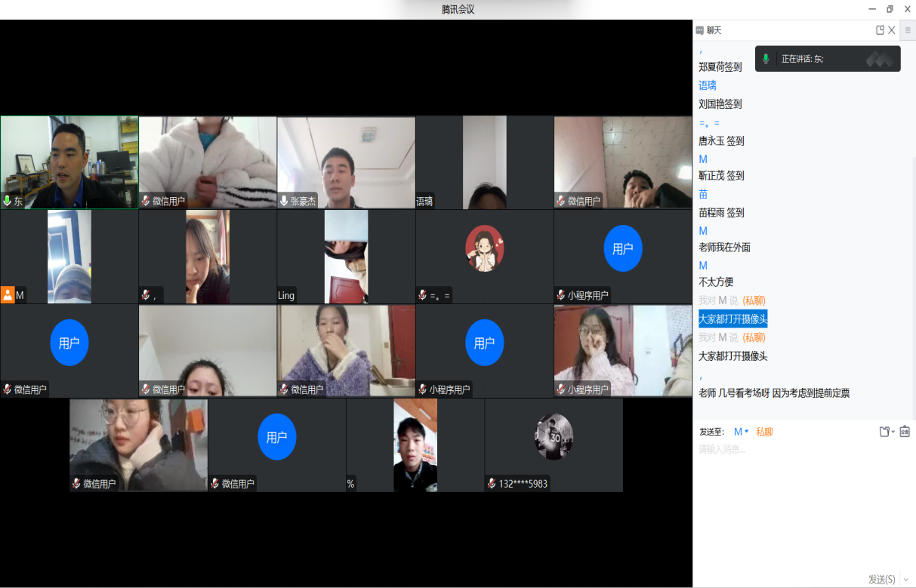Open the 公告 announcement icon
The height and width of the screenshot is (588, 916).
[x=905, y=432]
